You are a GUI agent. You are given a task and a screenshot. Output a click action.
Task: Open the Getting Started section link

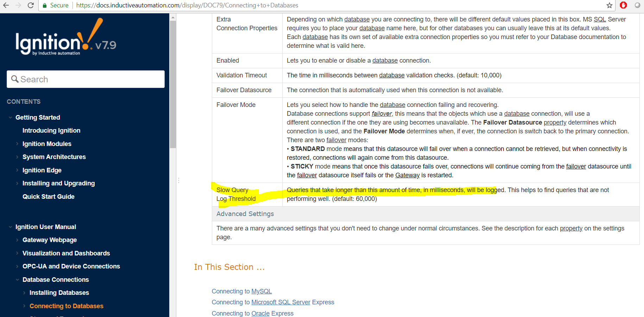tap(38, 118)
